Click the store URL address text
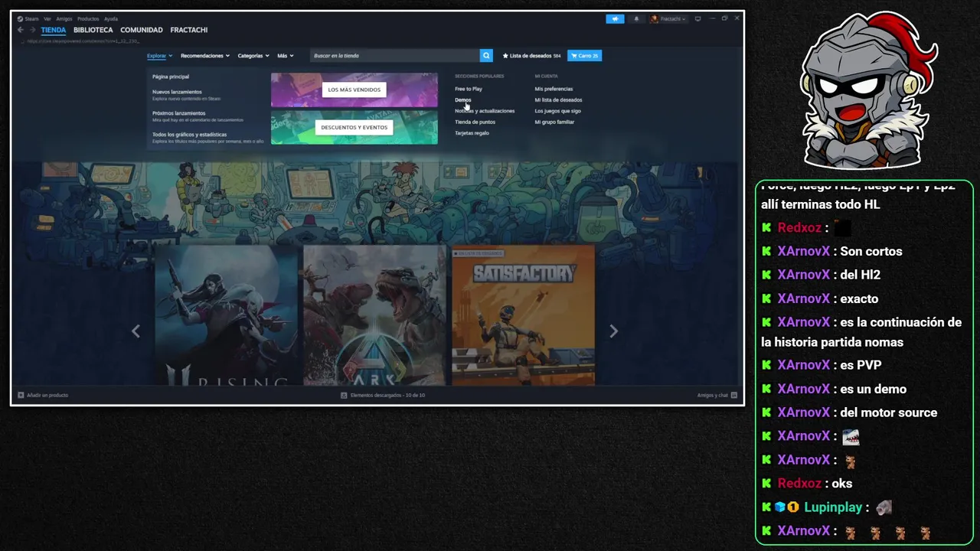 (x=83, y=41)
